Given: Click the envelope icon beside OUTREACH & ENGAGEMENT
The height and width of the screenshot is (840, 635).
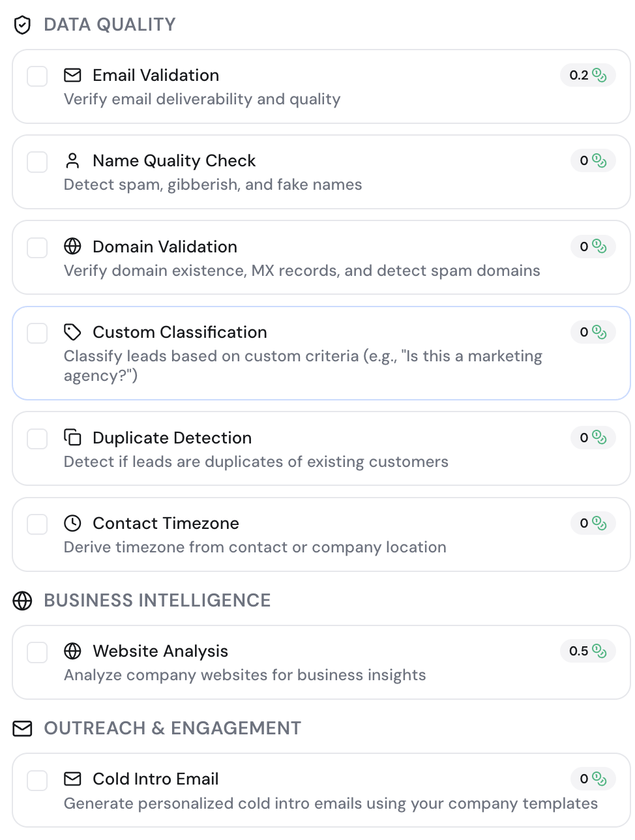Looking at the screenshot, I should click(22, 728).
